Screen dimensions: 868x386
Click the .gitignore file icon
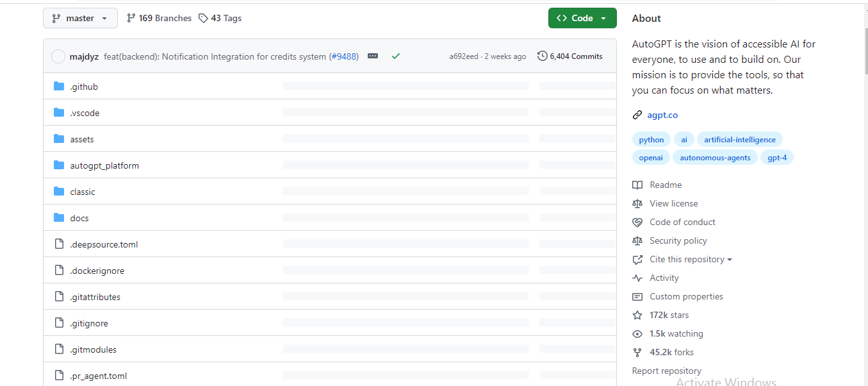tap(59, 323)
